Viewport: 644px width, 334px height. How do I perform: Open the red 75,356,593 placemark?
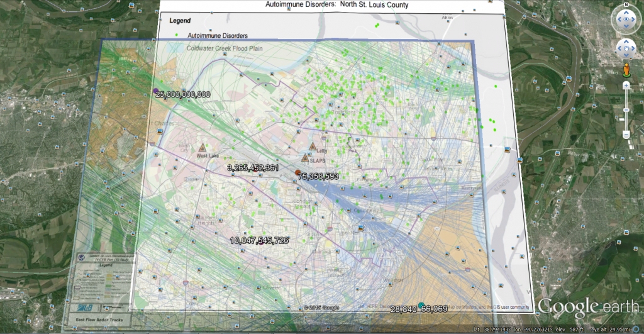297,173
